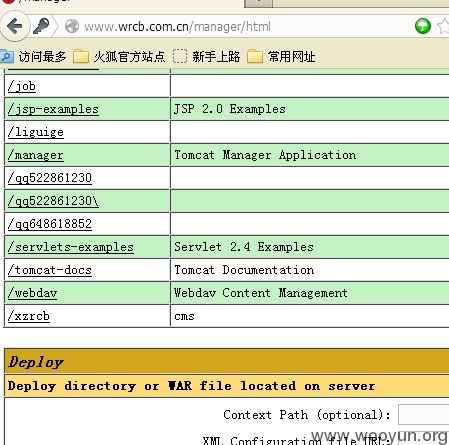Open the 常用网址 bookmarks folder

click(x=281, y=57)
